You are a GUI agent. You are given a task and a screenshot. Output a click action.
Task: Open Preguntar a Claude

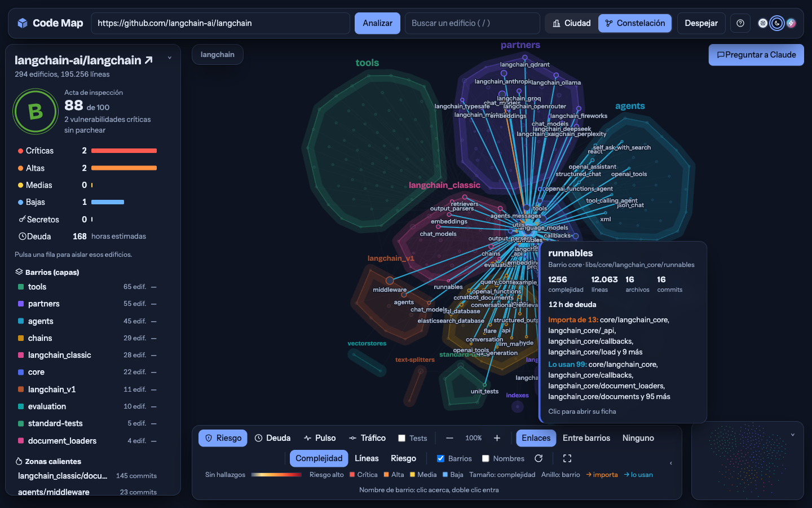coord(756,55)
